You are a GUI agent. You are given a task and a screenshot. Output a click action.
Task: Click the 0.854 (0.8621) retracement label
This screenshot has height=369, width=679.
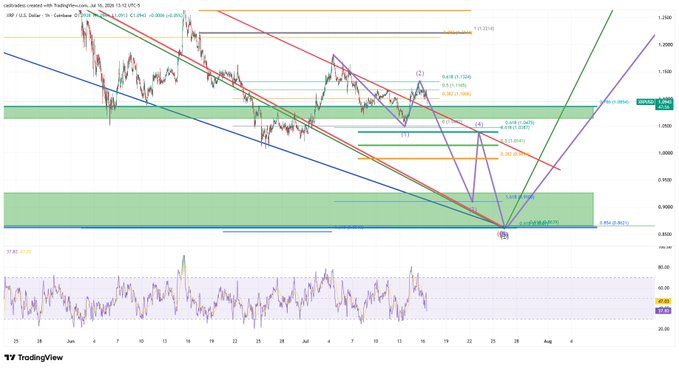[614, 223]
